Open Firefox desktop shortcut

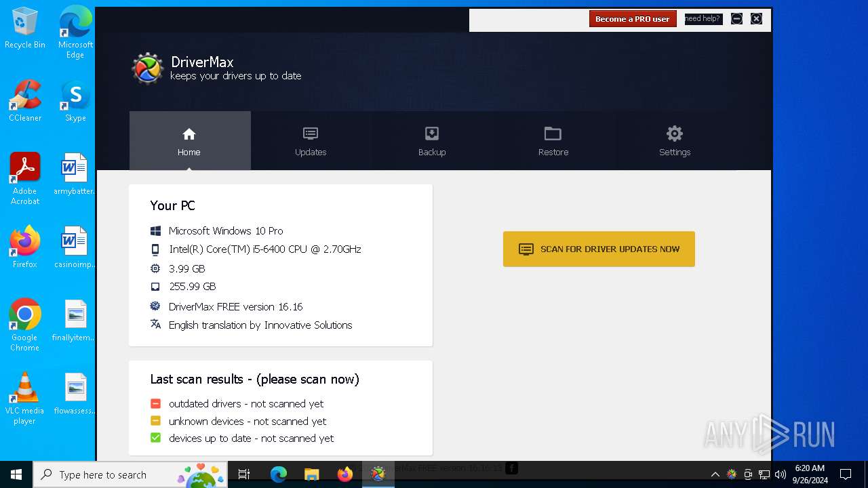coord(25,247)
